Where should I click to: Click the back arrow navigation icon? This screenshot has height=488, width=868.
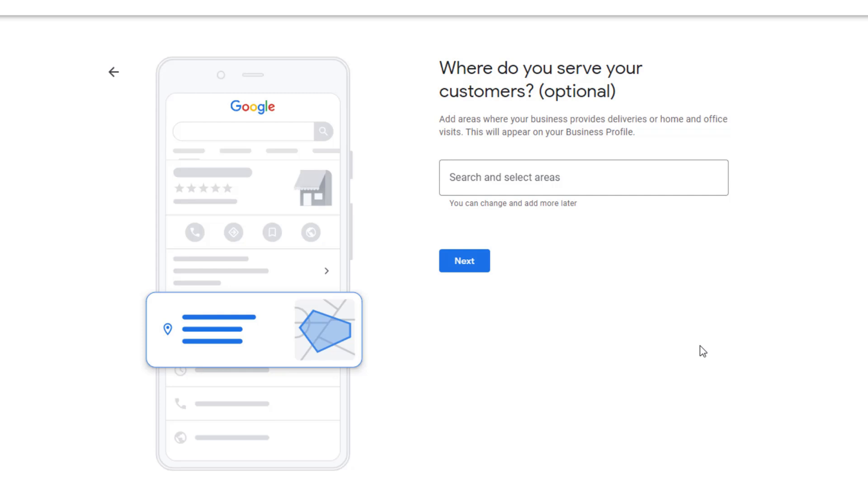tap(113, 72)
